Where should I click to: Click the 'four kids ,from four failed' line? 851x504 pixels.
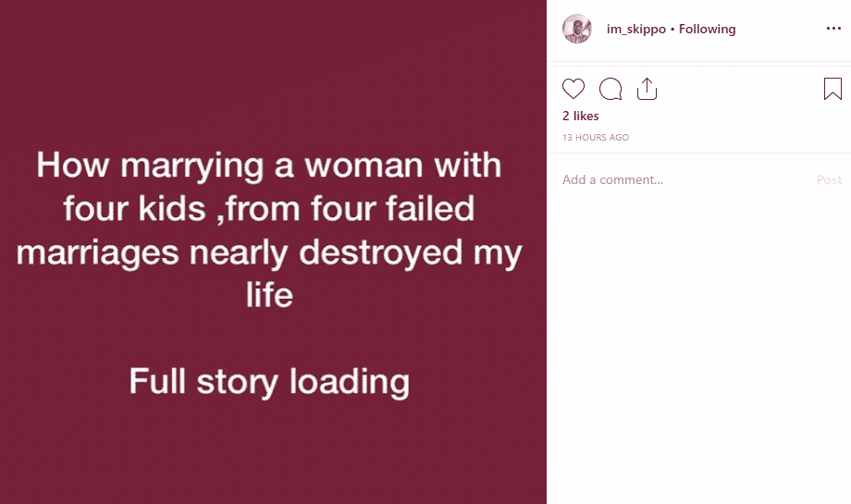coord(269,209)
